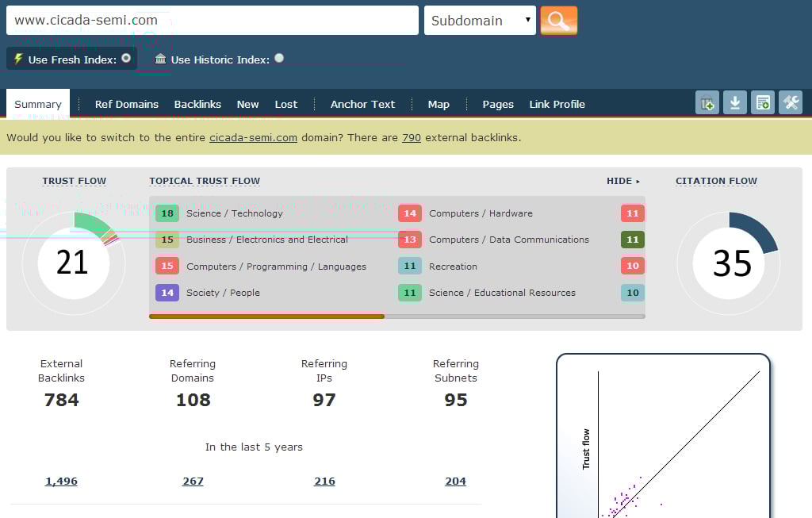Open the hammer and wrench tools icon
Viewport: 812px width, 518px height.
click(x=791, y=102)
